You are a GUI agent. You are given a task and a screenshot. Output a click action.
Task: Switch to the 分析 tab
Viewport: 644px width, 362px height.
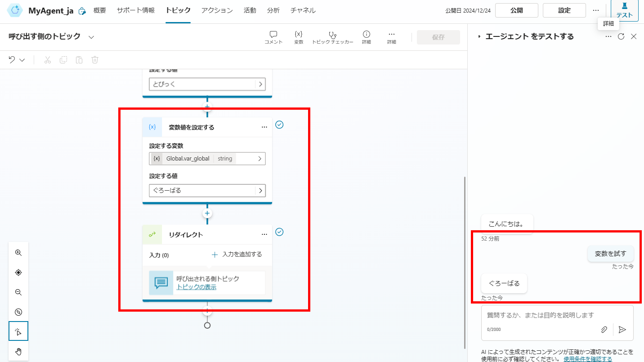pos(273,10)
